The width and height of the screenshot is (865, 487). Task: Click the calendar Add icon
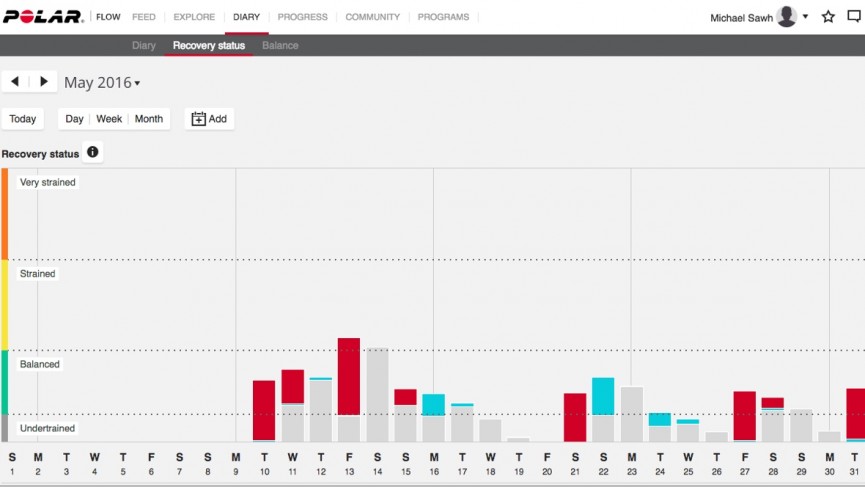tap(199, 119)
